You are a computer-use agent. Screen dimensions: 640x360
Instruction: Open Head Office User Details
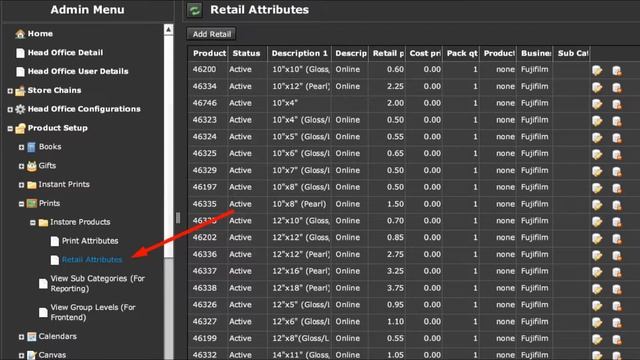(x=78, y=71)
